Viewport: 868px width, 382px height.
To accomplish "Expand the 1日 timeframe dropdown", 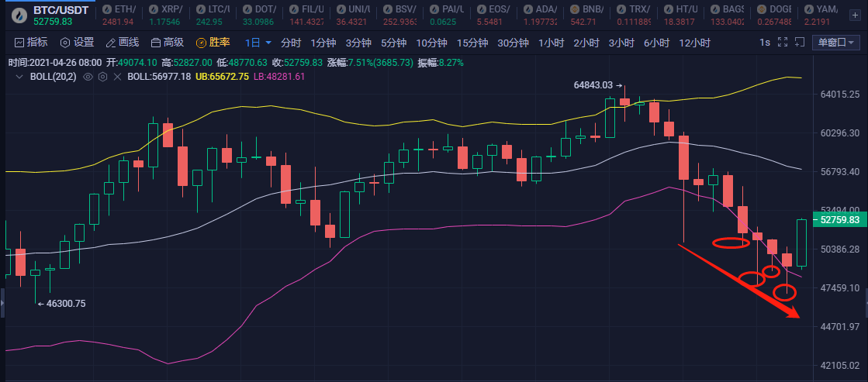I will coord(258,43).
